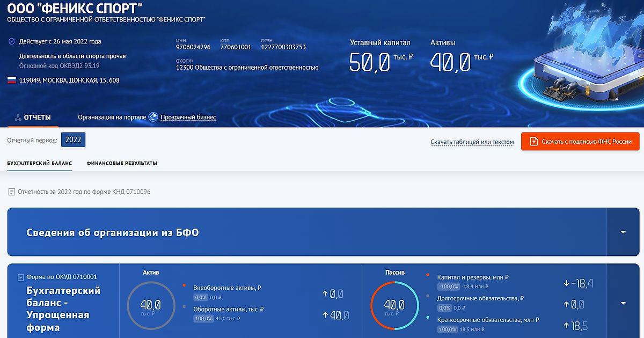Expand the Бухгалтерский баланс panel arrow
This screenshot has width=644, height=338.
point(623,303)
